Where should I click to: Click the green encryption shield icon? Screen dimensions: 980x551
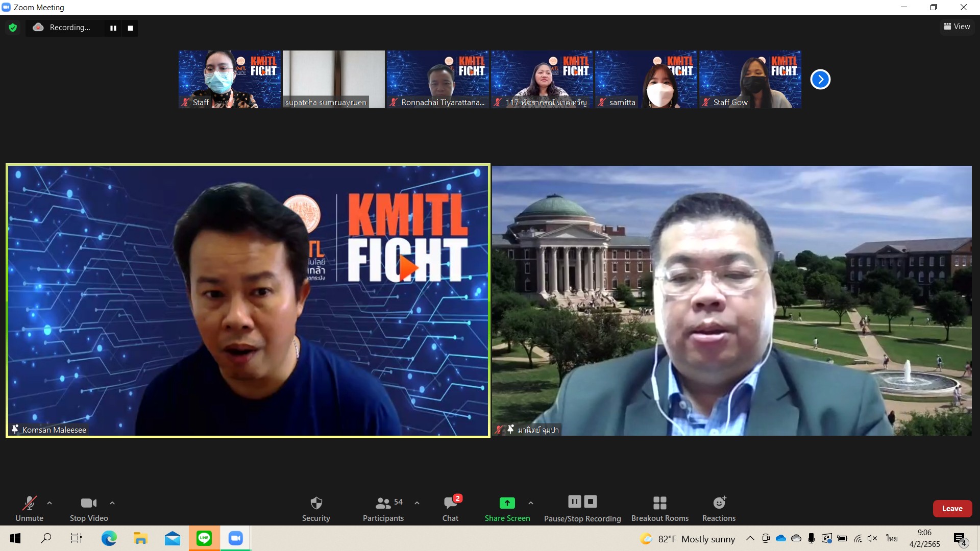click(13, 28)
